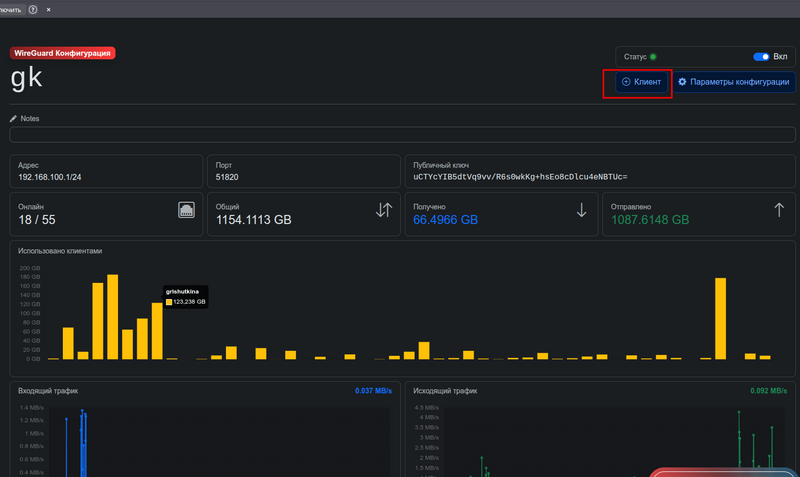Screen dimensions: 800x477
Task: Click the WireGuard Конфигурация red badge
Action: [x=62, y=52]
